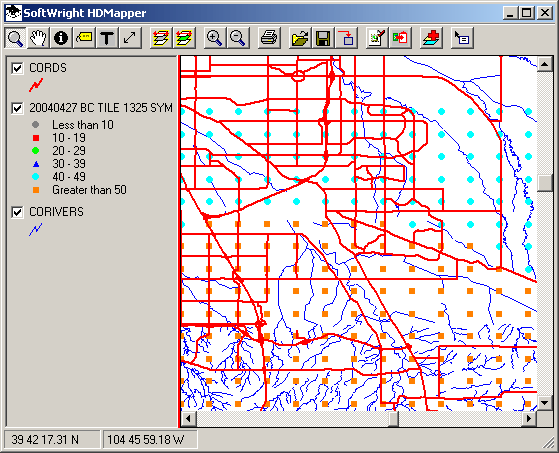Click the vertical scrollbar thumb

[544, 183]
